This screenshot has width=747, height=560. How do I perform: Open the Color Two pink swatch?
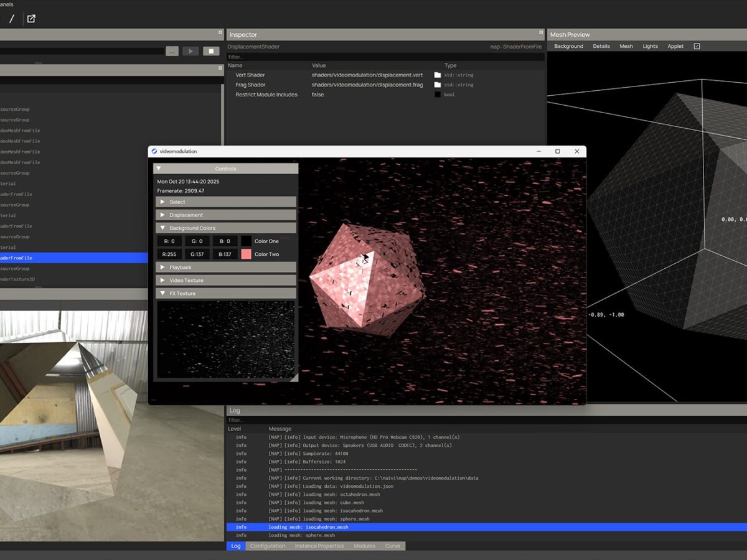click(x=247, y=254)
